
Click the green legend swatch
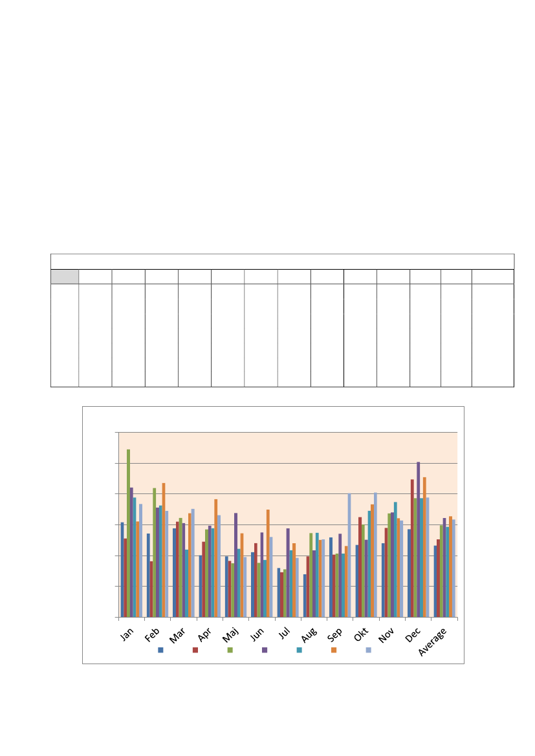pos(230,650)
